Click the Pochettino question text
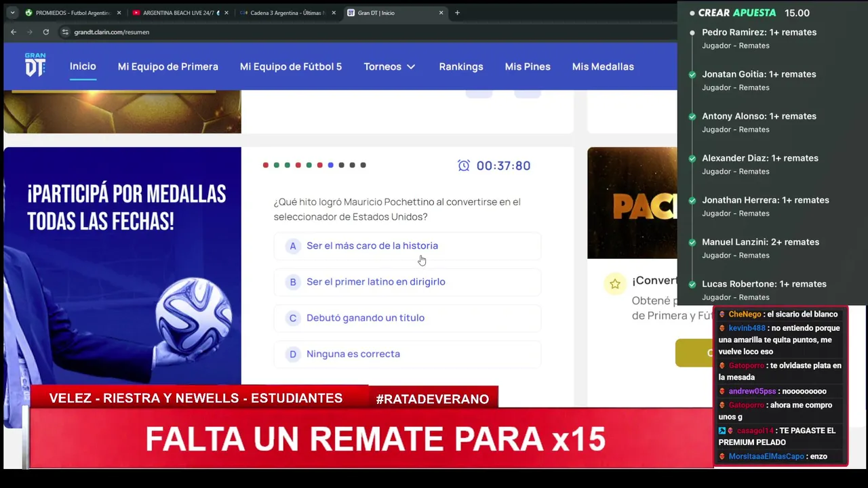 [x=397, y=209]
